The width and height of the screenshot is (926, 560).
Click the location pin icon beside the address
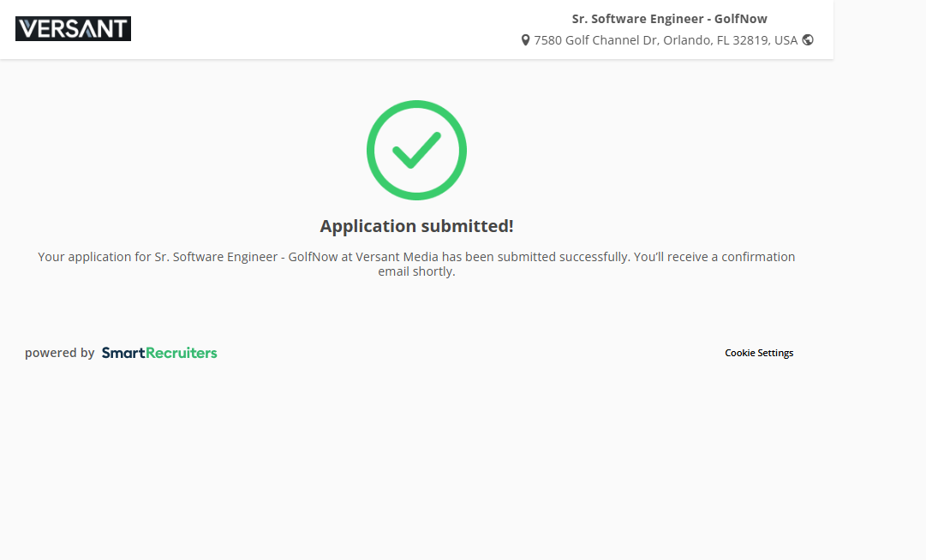click(525, 40)
